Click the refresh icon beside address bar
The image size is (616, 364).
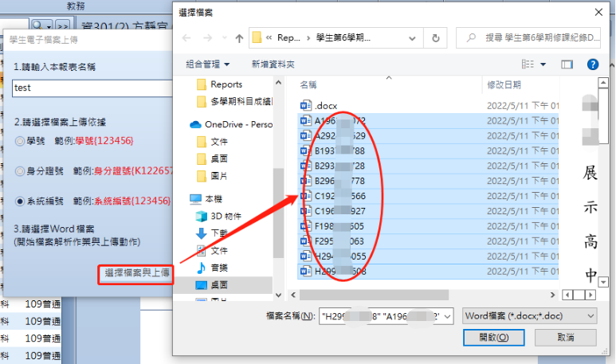(x=435, y=38)
